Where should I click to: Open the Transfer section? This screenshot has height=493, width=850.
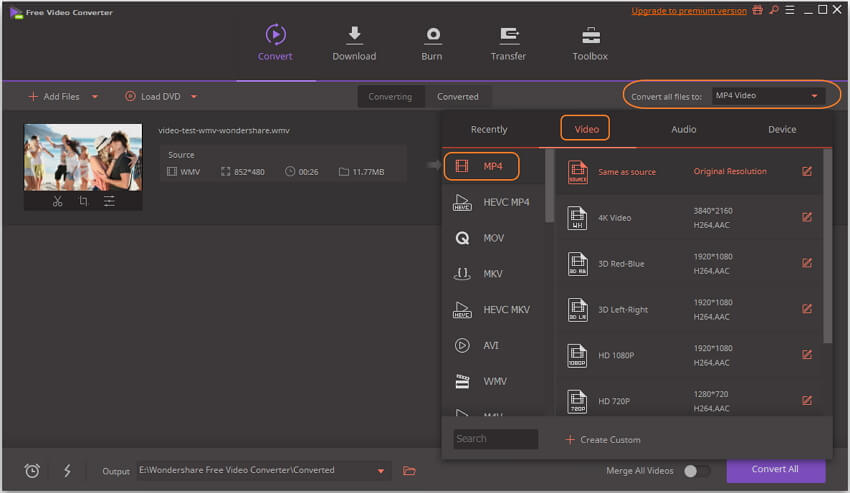tap(508, 42)
